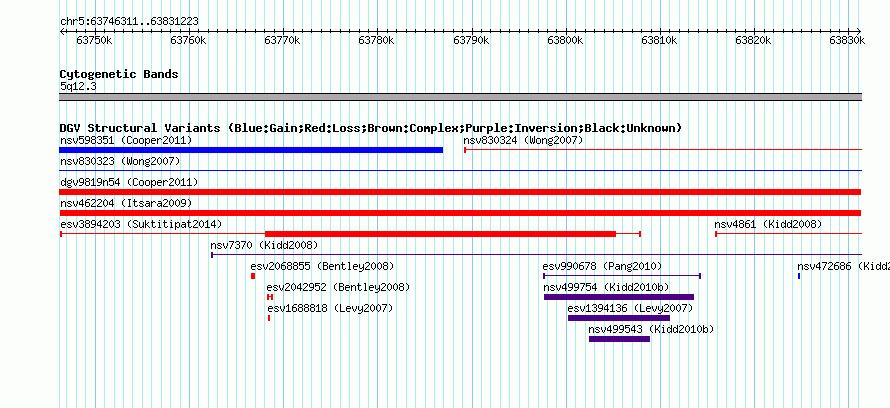Open esv1394136 (Levy2007) variant label

630,308
